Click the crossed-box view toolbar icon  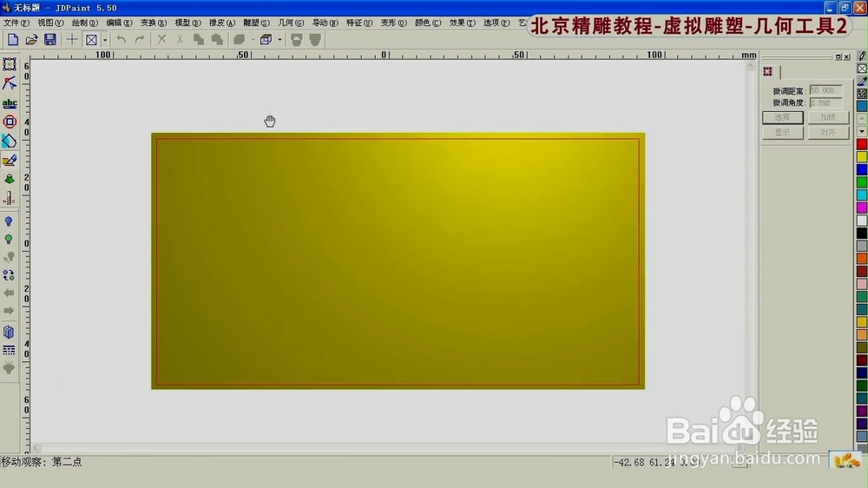91,39
